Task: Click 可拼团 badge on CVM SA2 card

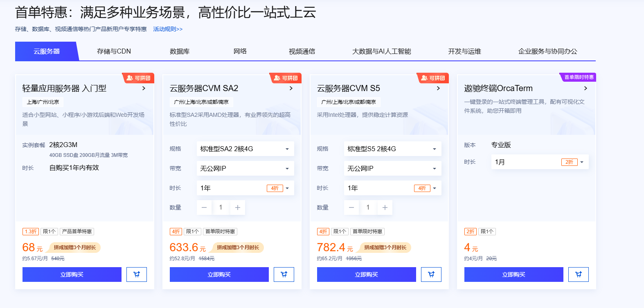Action: [286, 78]
